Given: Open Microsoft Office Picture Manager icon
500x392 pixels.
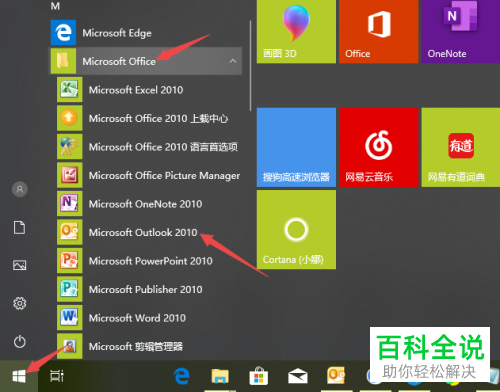Looking at the screenshot, I should click(x=70, y=175).
